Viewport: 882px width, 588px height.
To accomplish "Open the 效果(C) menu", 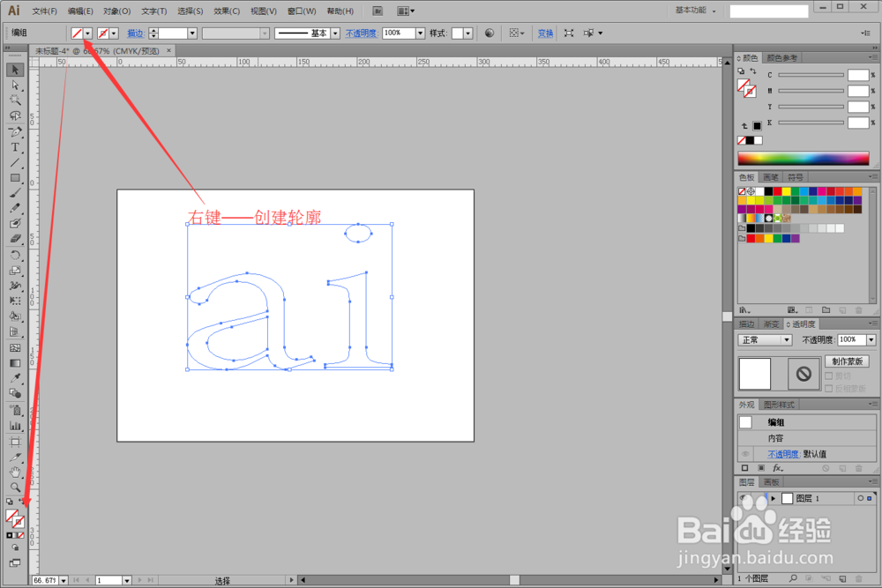I will click(227, 11).
